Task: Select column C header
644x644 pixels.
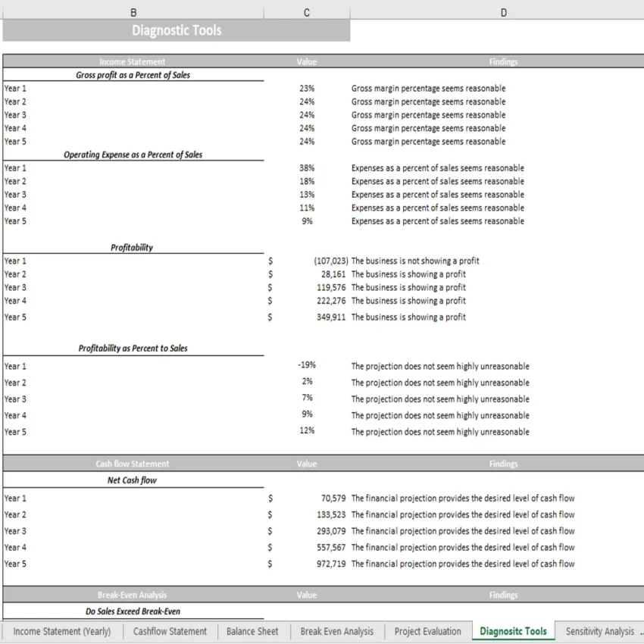Action: pos(306,12)
